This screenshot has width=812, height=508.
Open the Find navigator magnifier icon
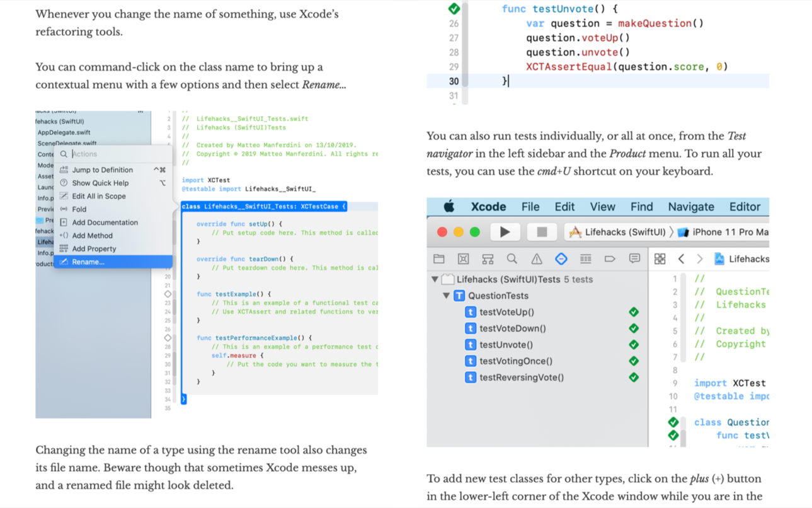[512, 259]
